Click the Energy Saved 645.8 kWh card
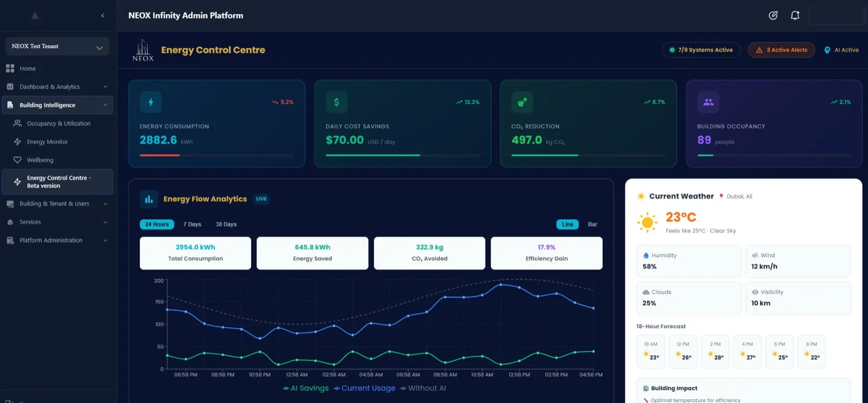The height and width of the screenshot is (403, 868). [x=312, y=253]
